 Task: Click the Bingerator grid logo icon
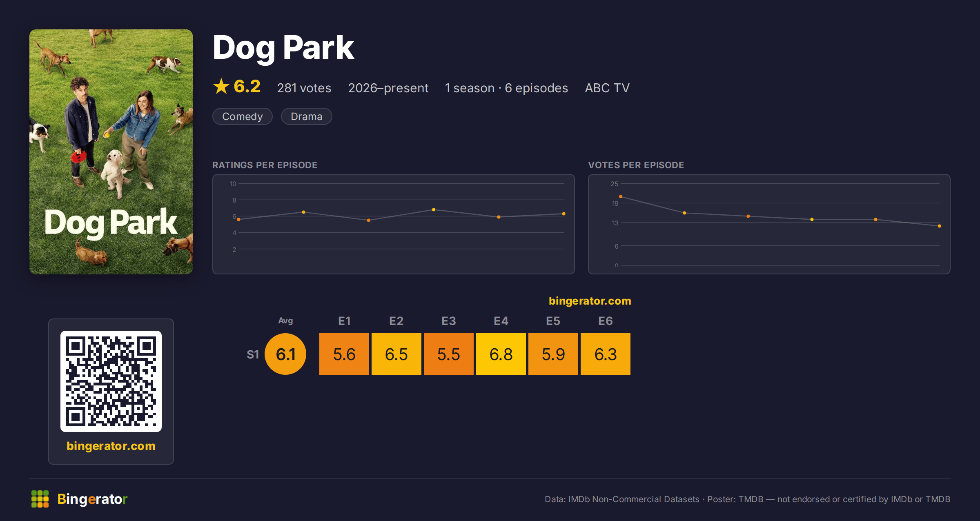pos(40,499)
